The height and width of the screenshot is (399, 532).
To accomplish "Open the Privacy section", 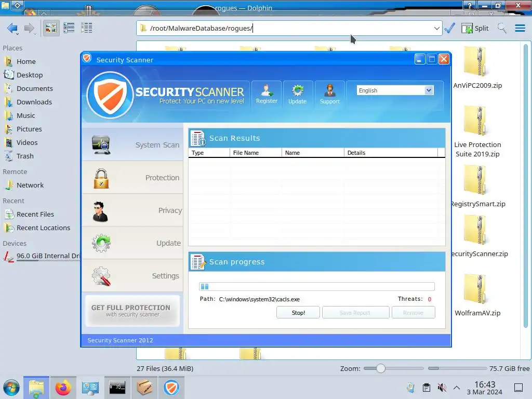I will [x=132, y=210].
